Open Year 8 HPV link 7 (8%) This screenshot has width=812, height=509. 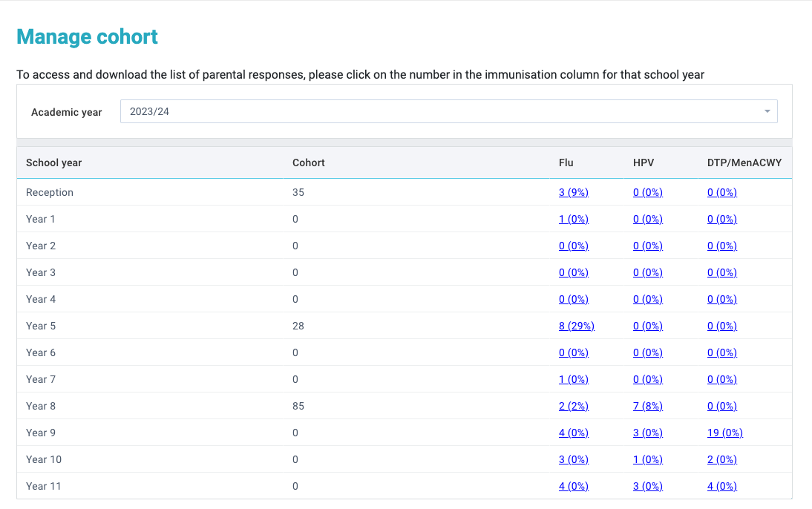click(647, 406)
